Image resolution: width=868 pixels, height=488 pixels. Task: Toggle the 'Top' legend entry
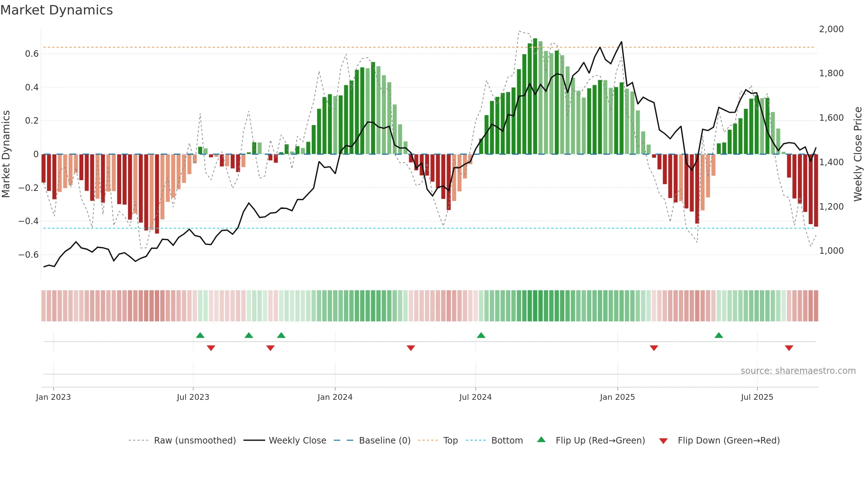pos(438,440)
